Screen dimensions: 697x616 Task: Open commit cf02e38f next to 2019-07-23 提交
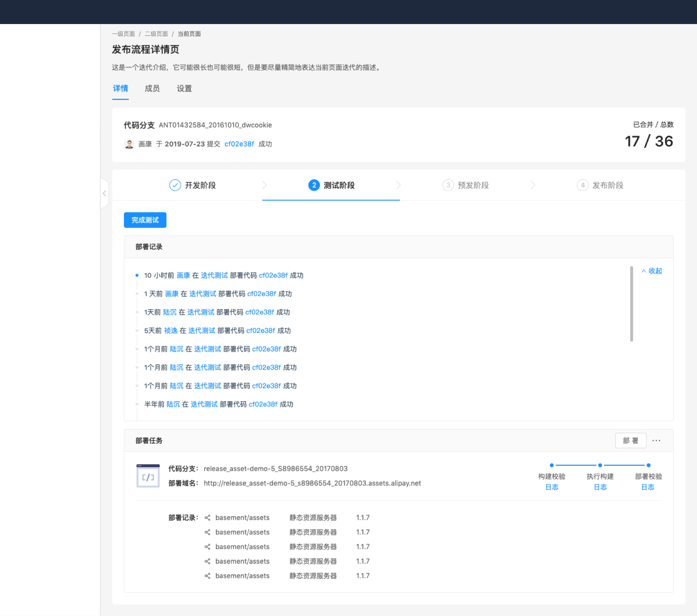239,144
